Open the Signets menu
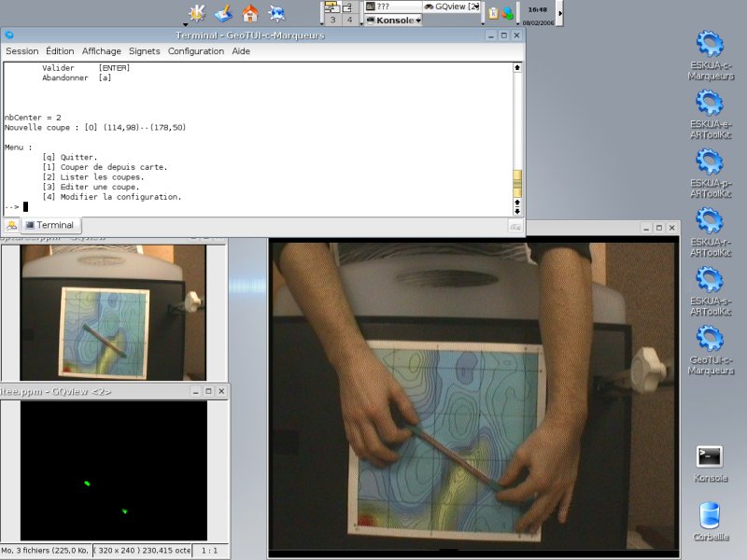This screenshot has height=560, width=747. coord(145,51)
